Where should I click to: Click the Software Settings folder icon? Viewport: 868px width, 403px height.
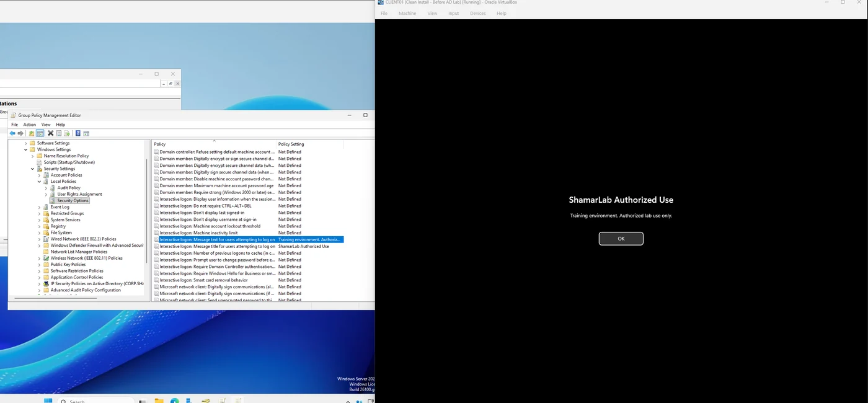(x=33, y=143)
